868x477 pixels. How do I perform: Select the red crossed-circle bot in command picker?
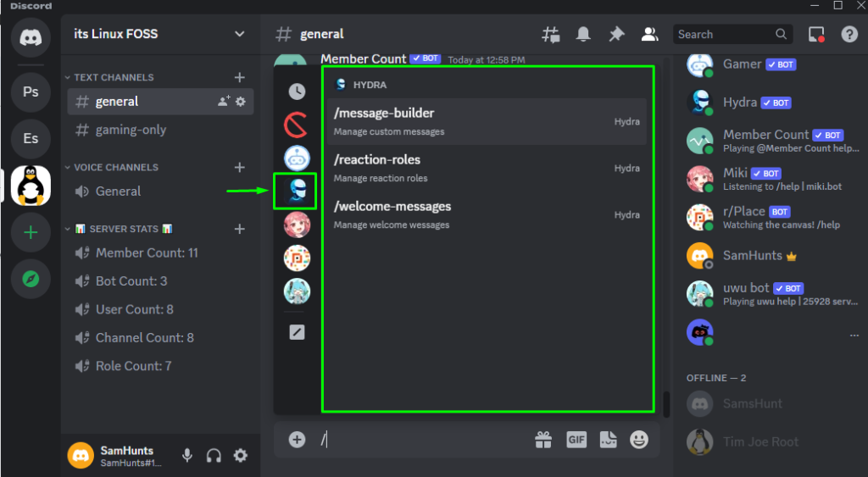[296, 125]
